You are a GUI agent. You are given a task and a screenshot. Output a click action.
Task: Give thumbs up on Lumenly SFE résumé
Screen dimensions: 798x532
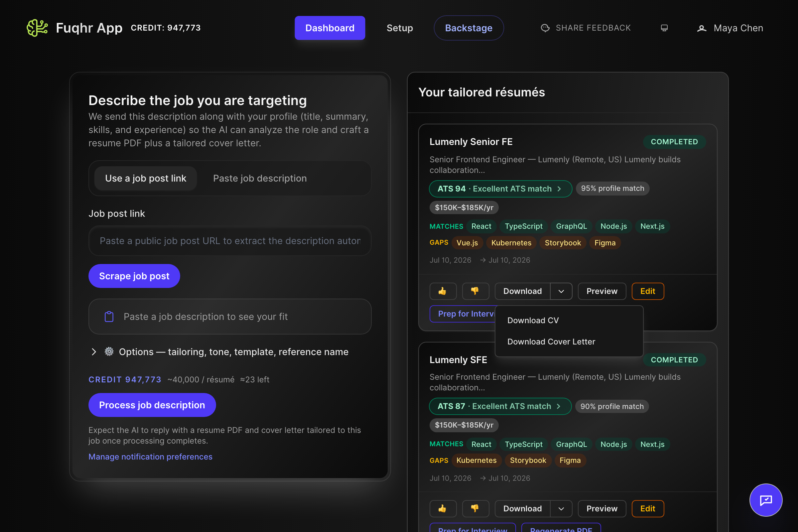click(x=443, y=509)
